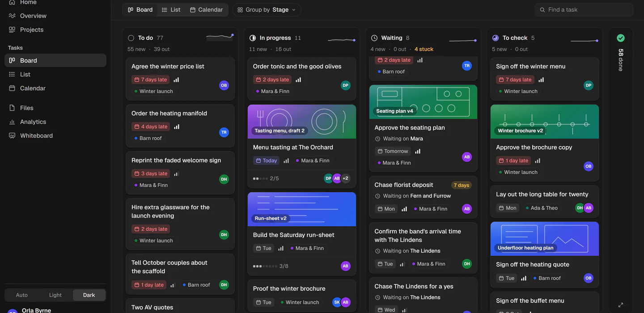The height and width of the screenshot is (313, 644).
Task: Click the Ada & Theo project tag
Action: [x=542, y=208]
